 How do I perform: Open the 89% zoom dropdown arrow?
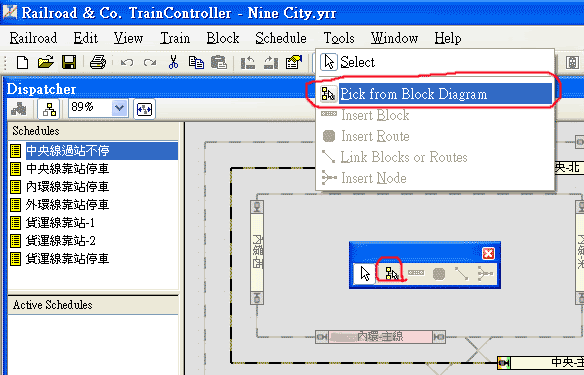pyautogui.click(x=119, y=108)
